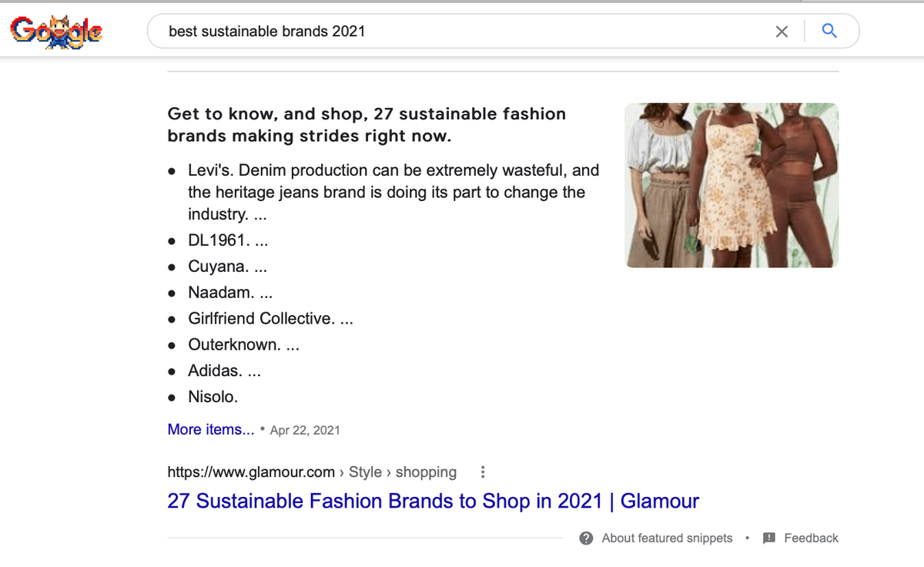Clear the search query with the X

[782, 32]
